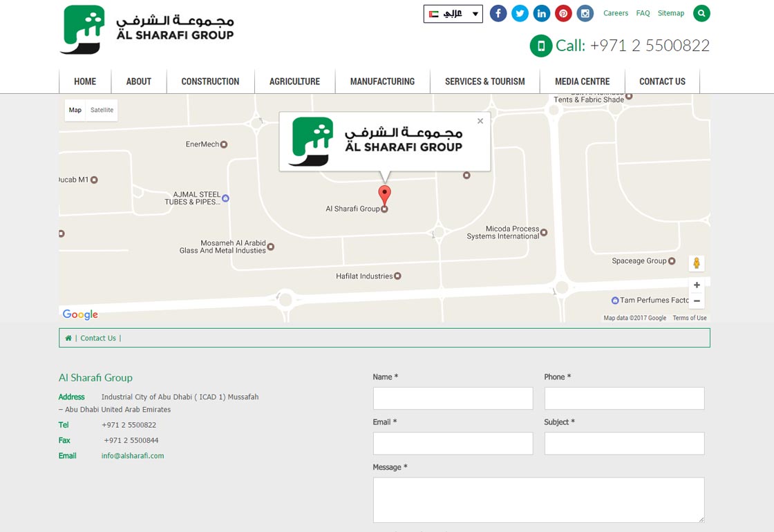Open the CONSTRUCTION menu

(210, 82)
